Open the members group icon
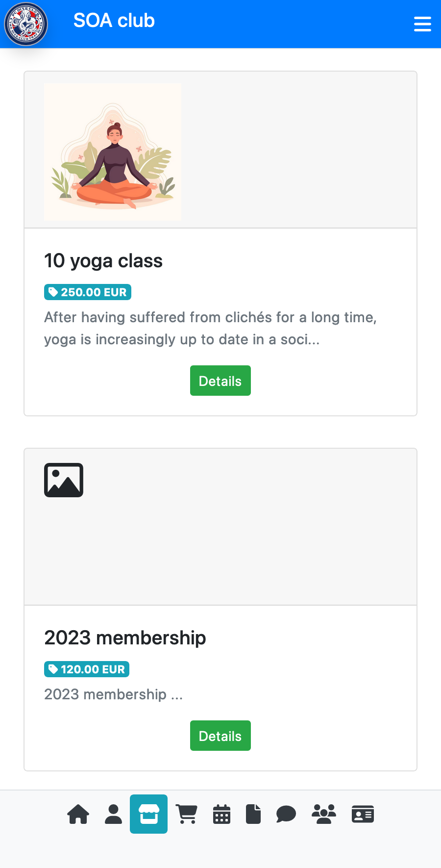441x868 pixels. point(324,814)
